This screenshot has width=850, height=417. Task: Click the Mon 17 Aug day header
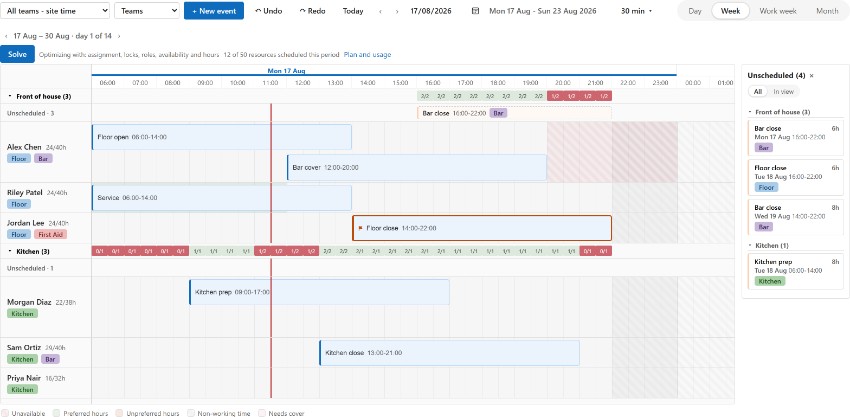coord(286,70)
